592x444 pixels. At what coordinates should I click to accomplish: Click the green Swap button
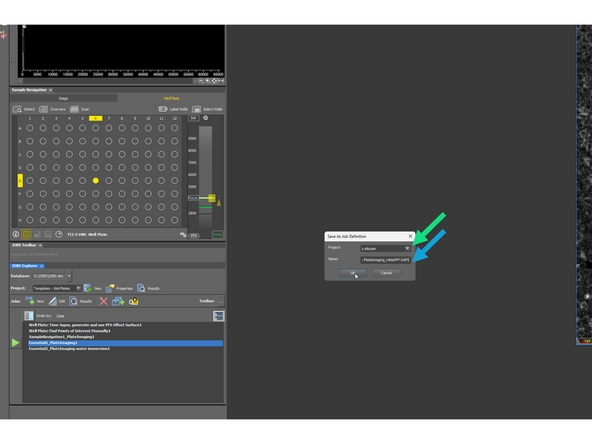[217, 234]
